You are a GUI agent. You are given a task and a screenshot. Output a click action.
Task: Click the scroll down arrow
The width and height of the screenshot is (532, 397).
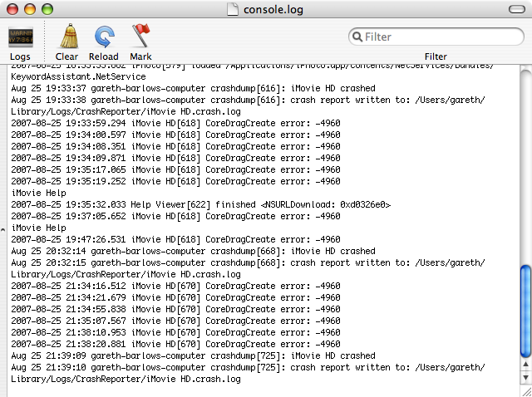(x=525, y=377)
